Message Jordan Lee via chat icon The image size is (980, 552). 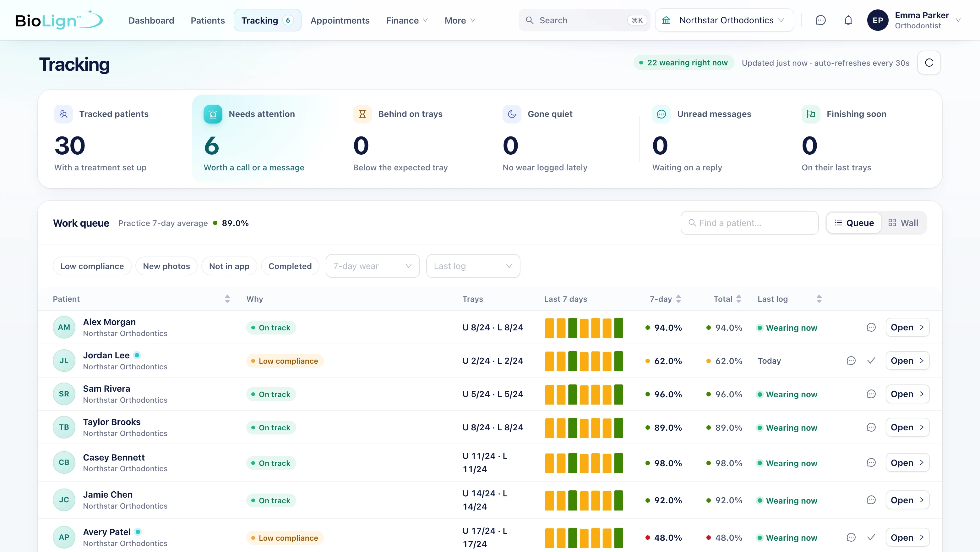(x=851, y=361)
